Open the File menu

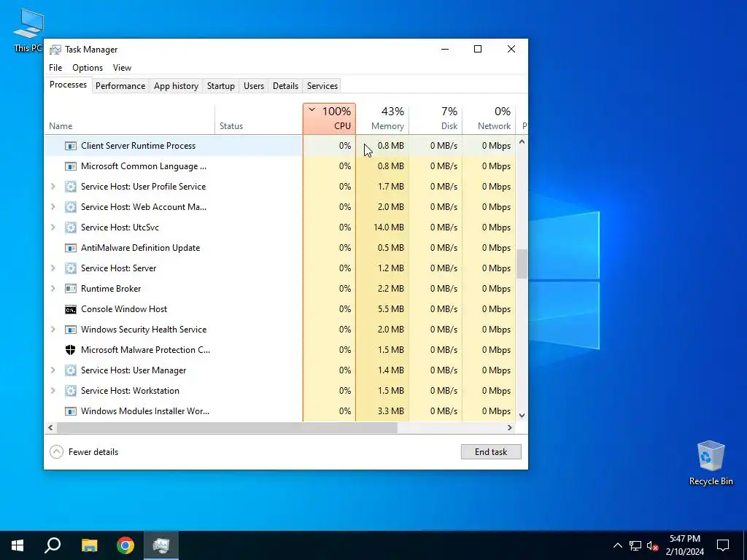coord(55,68)
